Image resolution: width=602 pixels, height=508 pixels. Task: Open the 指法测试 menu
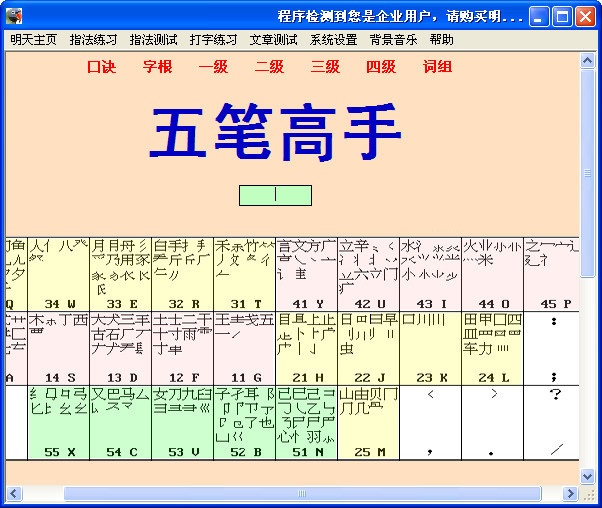(x=153, y=40)
